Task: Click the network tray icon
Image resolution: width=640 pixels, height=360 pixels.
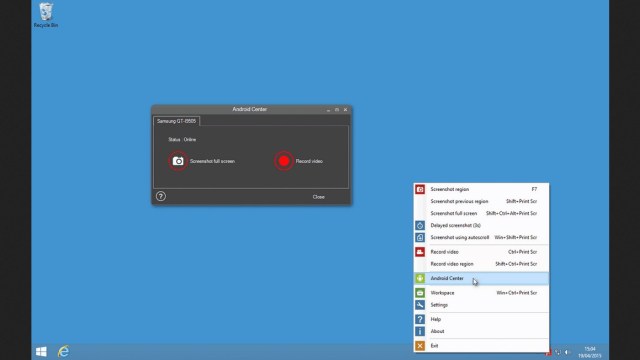Action: coord(558,352)
